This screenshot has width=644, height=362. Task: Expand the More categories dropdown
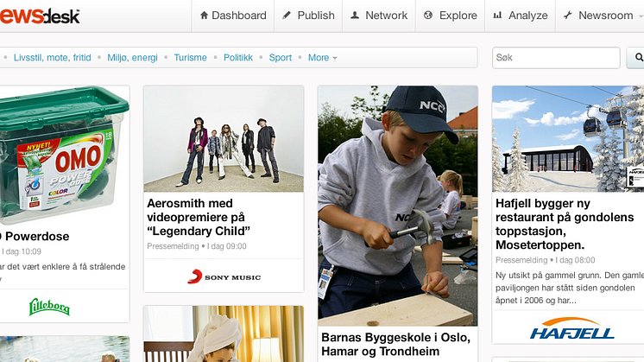coord(322,58)
